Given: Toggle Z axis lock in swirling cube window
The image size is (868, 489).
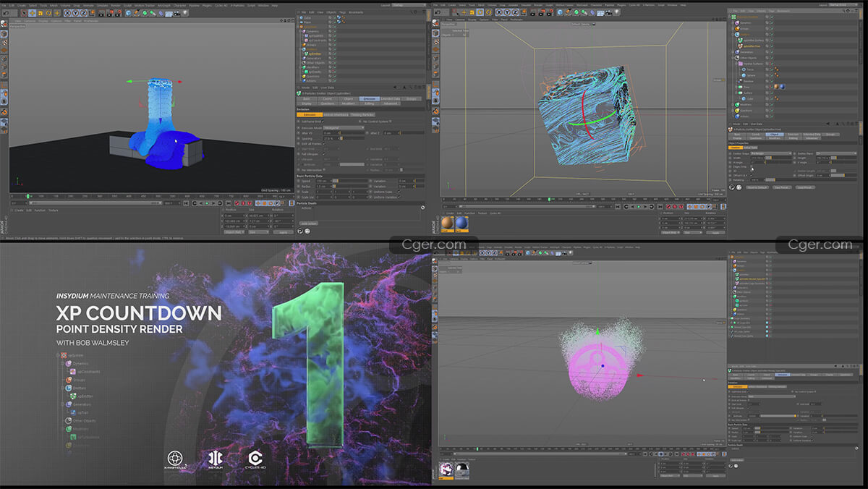Looking at the screenshot, I should point(515,12).
